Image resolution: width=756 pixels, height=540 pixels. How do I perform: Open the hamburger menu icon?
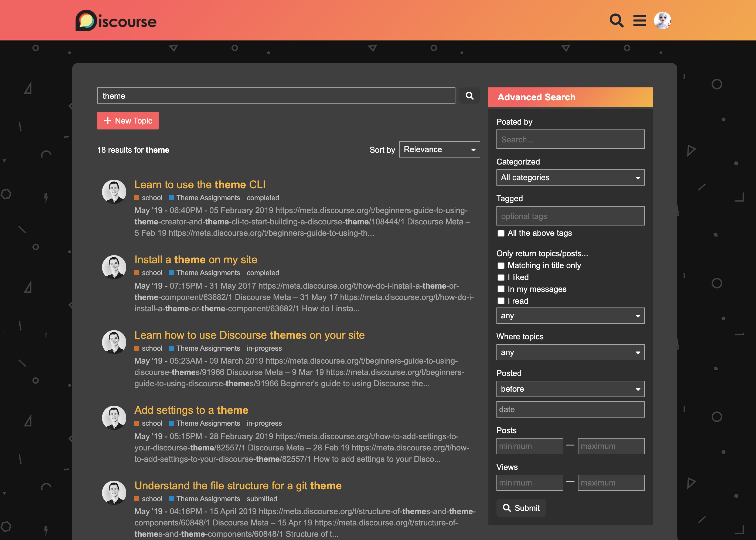coord(639,20)
